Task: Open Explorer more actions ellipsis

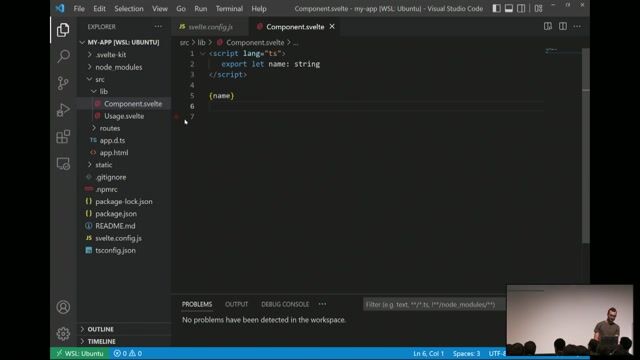Action: point(158,27)
